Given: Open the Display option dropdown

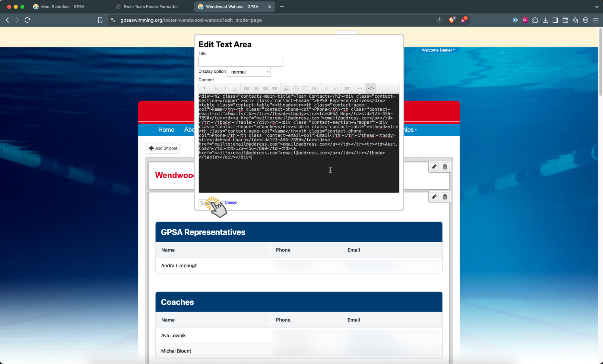Looking at the screenshot, I should [x=249, y=72].
